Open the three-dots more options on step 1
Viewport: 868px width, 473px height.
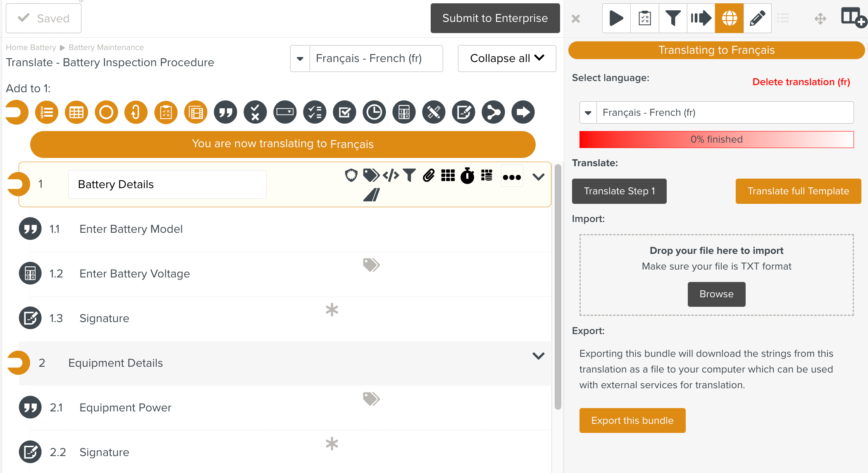tap(512, 177)
